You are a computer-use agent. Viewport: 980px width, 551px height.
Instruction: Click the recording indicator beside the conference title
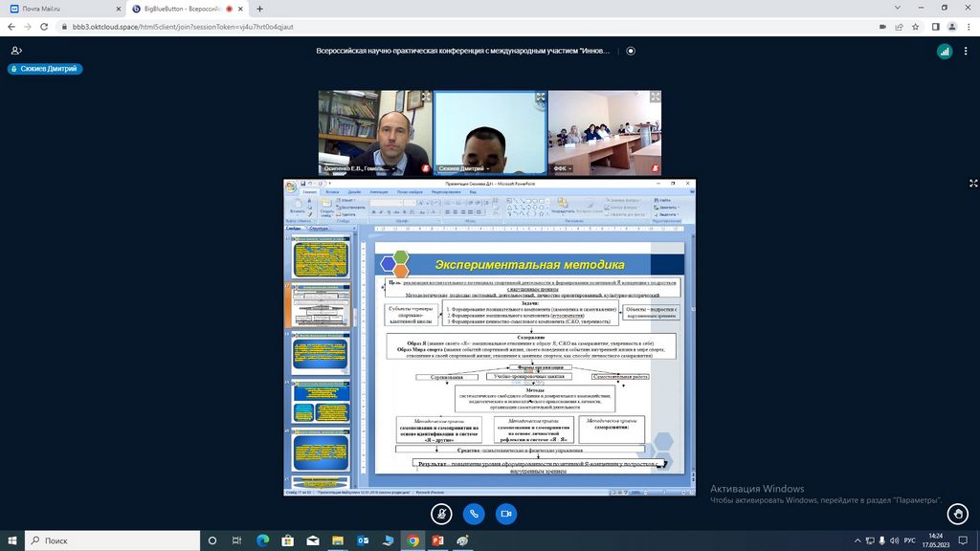tap(631, 52)
